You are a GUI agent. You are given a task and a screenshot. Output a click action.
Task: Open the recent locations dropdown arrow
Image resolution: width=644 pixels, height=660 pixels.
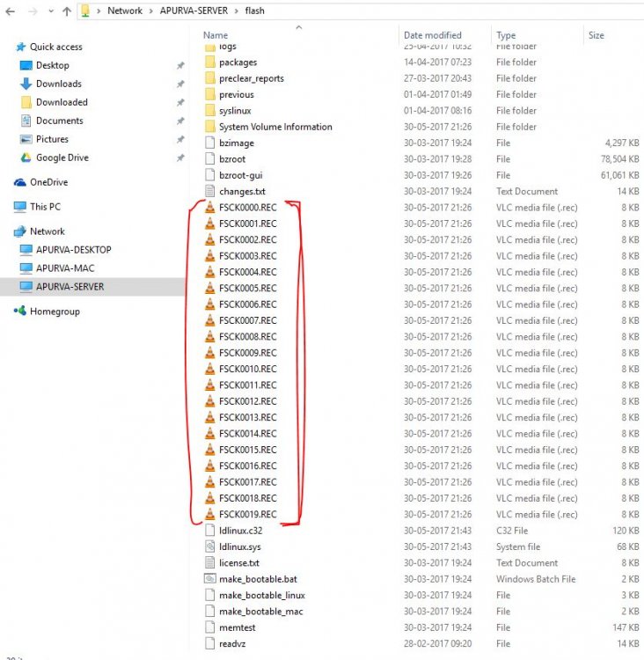[x=51, y=11]
